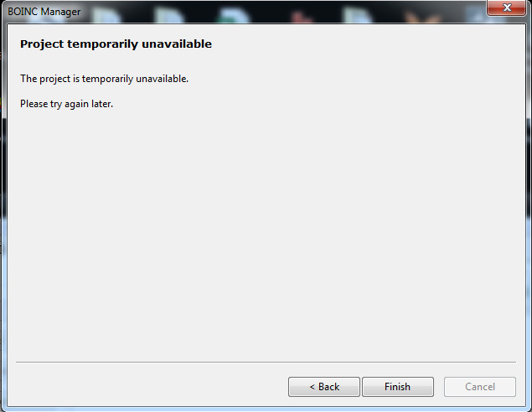Click the empty gray area of the dialog body

266,230
